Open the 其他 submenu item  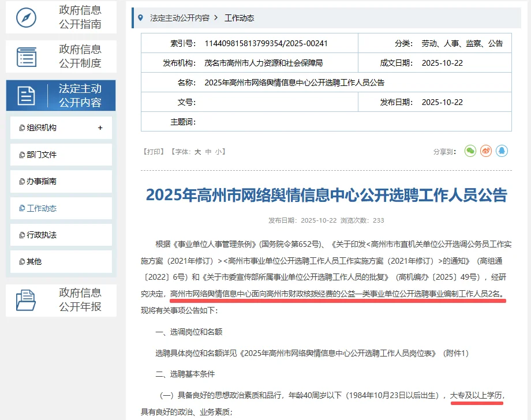click(x=61, y=261)
